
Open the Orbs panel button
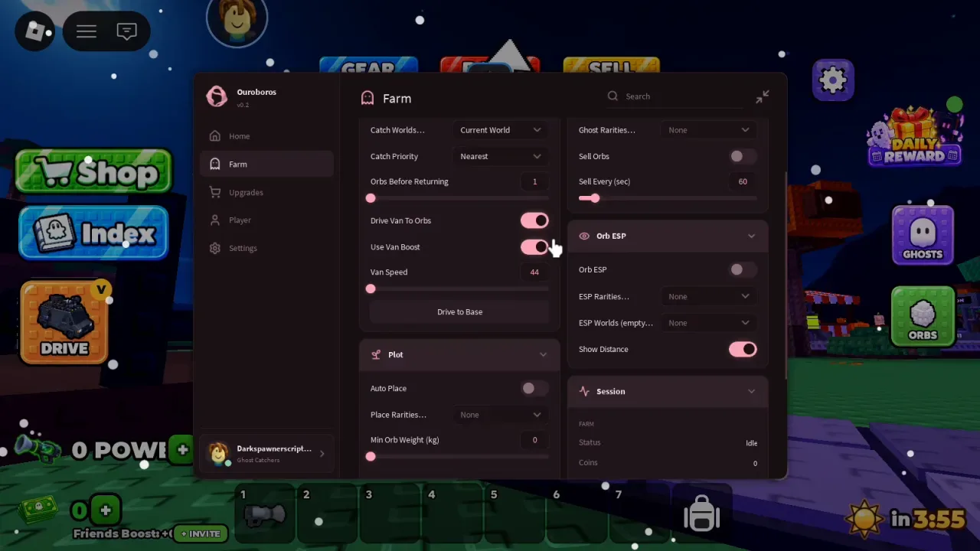pos(923,317)
